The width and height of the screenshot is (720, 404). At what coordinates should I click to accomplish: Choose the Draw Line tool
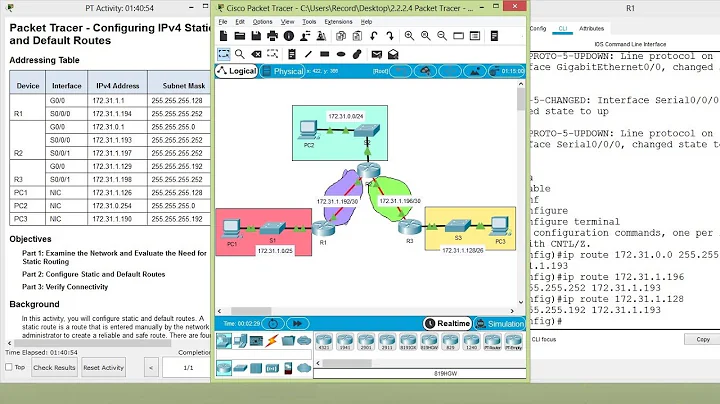click(308, 54)
